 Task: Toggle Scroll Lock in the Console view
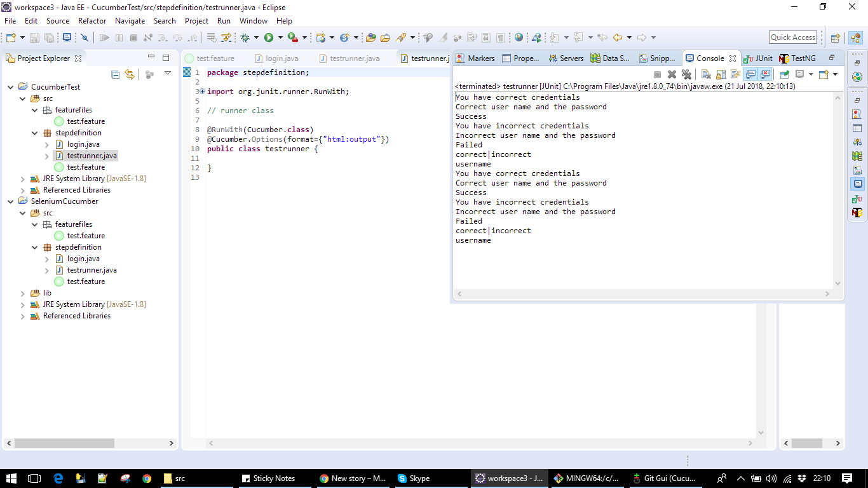(x=721, y=74)
